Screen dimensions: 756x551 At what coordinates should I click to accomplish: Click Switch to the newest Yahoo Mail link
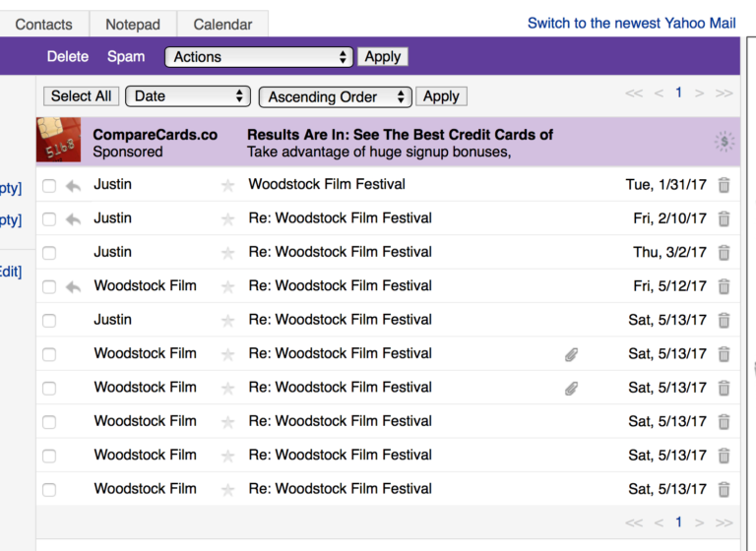pos(631,23)
